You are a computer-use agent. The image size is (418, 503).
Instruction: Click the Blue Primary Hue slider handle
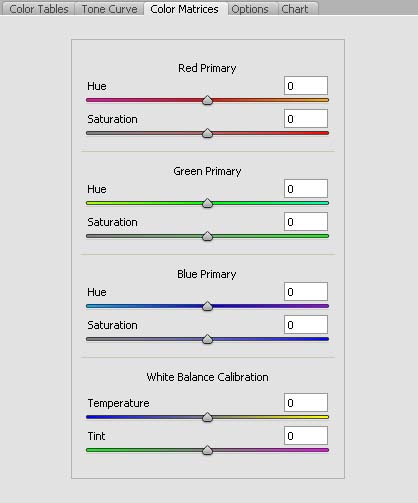[x=207, y=306]
